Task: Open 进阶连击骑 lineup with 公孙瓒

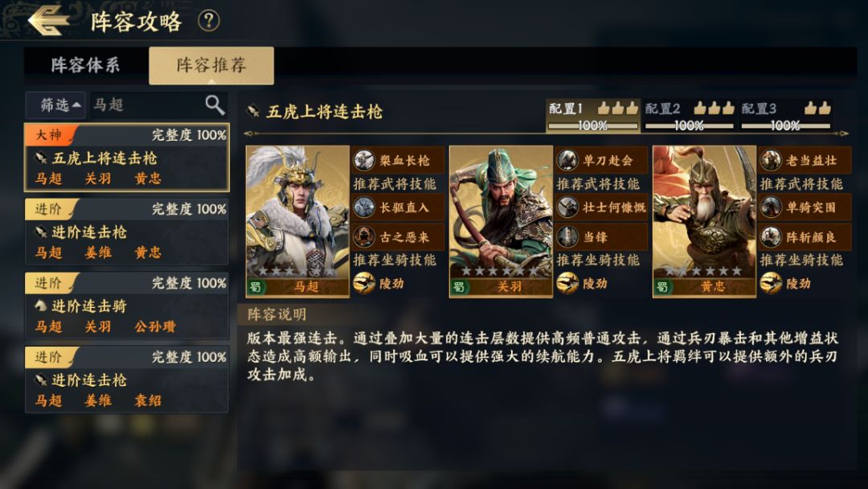Action: (x=127, y=306)
